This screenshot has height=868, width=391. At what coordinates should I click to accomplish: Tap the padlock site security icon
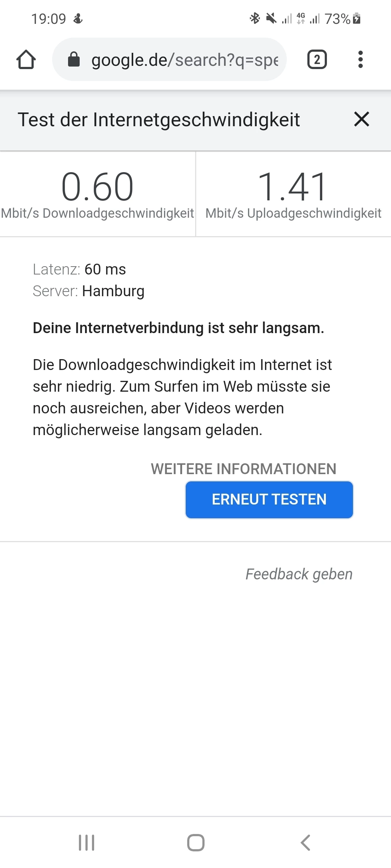coord(74,59)
